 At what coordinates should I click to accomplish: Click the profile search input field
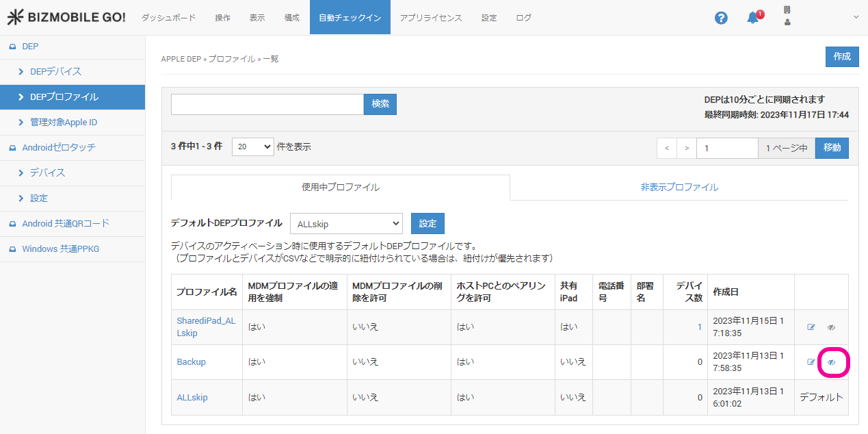267,104
